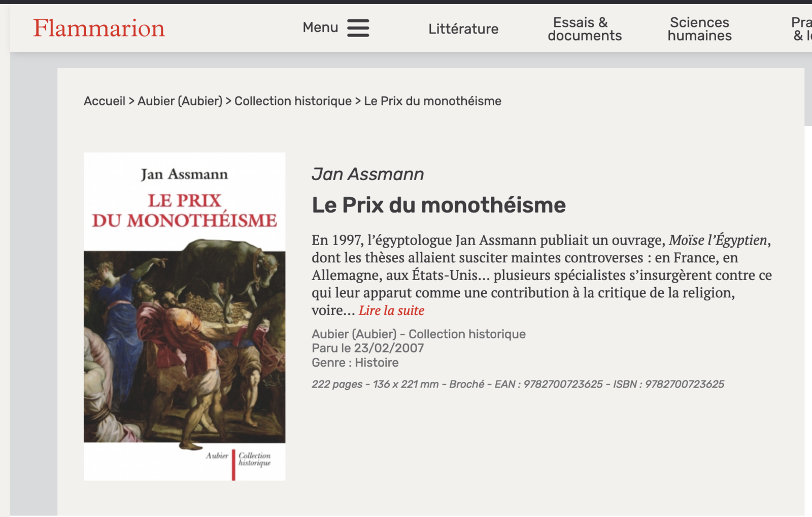Click Paru le 23/02/2007 text
This screenshot has width=812, height=517.
point(367,348)
